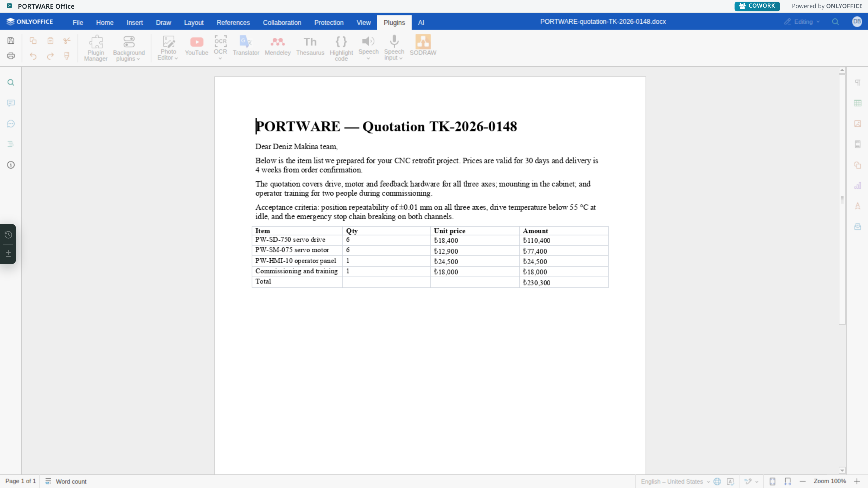Viewport: 868px width, 488px height.
Task: Open the Collaboration tab
Action: tap(282, 23)
